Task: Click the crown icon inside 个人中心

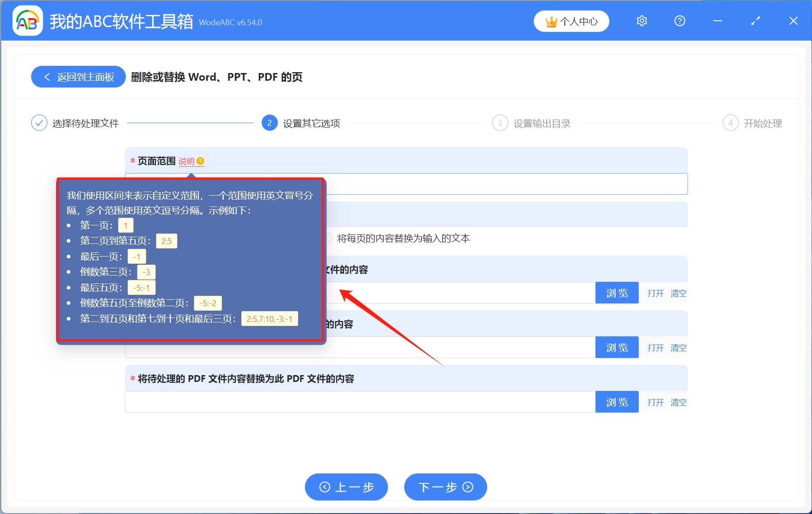Action: [x=551, y=21]
